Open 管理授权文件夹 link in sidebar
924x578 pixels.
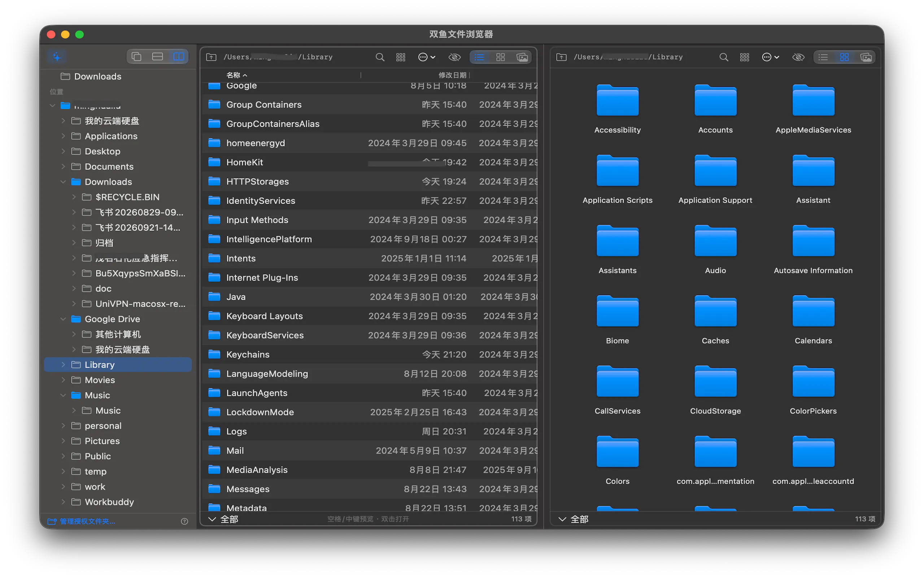coord(81,521)
